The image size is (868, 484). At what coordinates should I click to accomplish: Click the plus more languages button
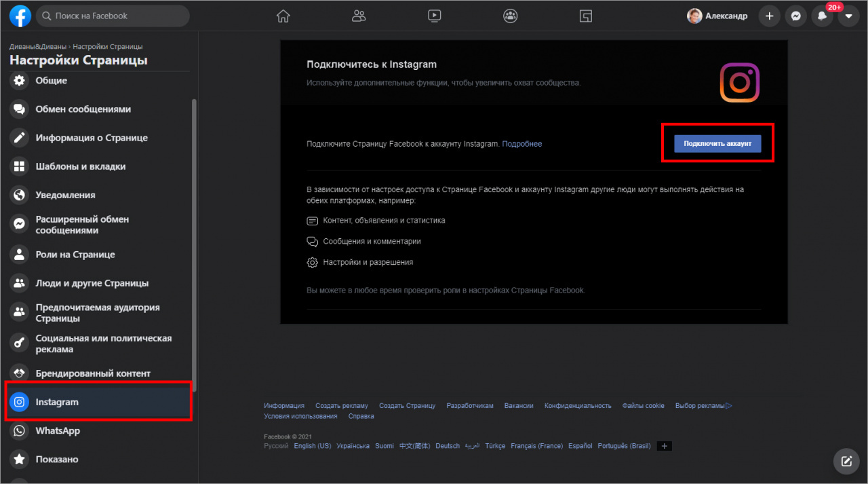tap(665, 446)
